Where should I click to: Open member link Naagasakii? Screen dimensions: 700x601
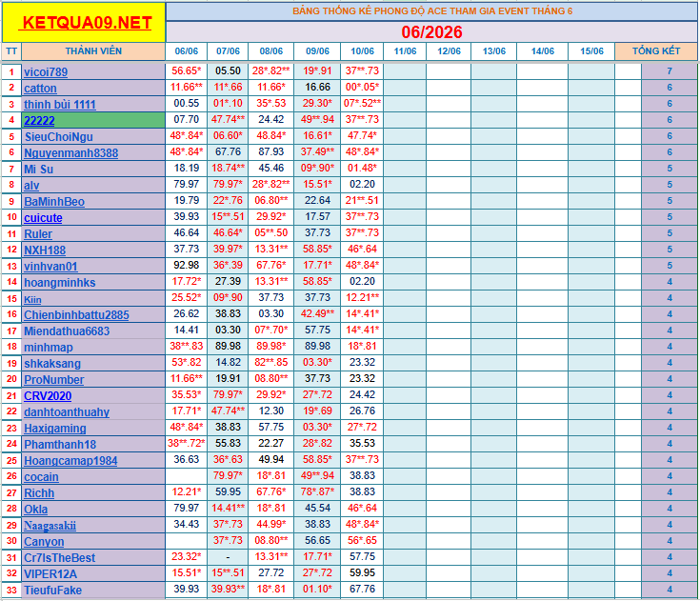click(x=50, y=525)
